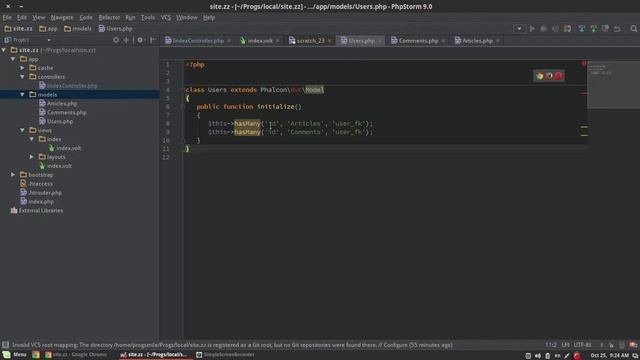Open in Chrome browser icon in editor

click(x=540, y=76)
